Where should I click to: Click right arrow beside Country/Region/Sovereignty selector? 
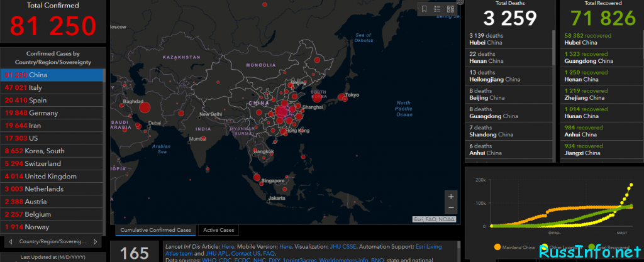(x=96, y=241)
